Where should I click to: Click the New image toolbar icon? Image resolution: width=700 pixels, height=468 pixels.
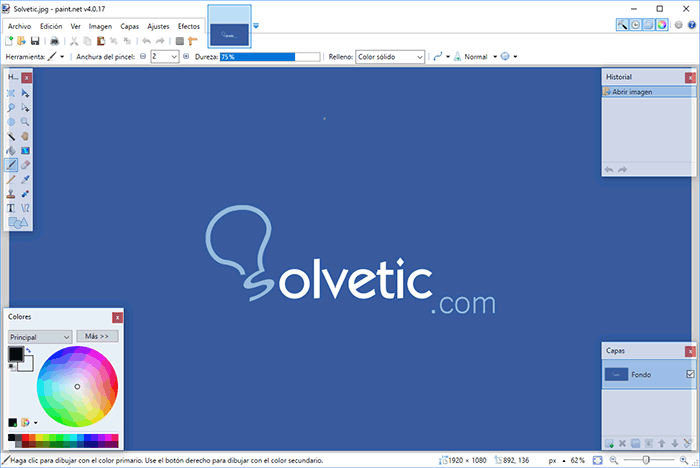coord(9,41)
